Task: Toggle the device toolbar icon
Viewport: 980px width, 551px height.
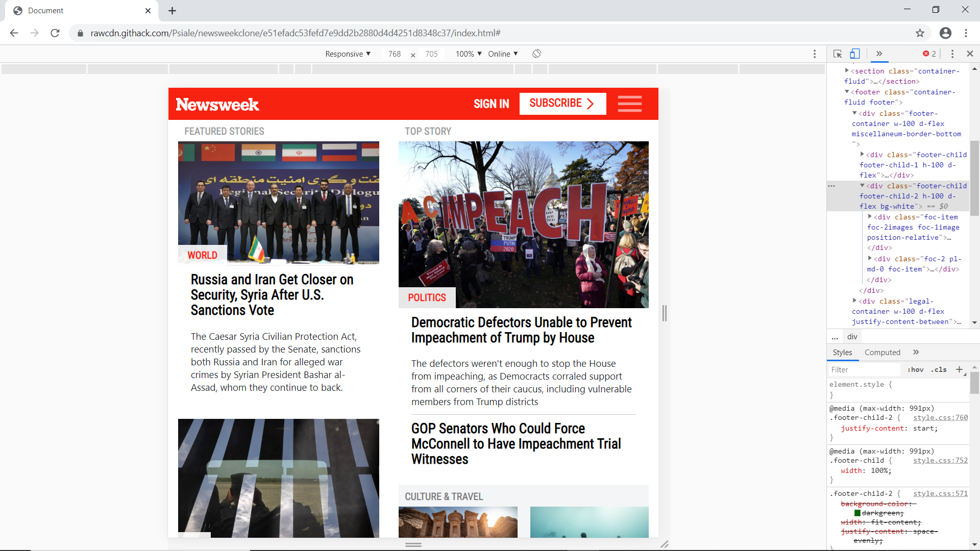Action: 855,54
